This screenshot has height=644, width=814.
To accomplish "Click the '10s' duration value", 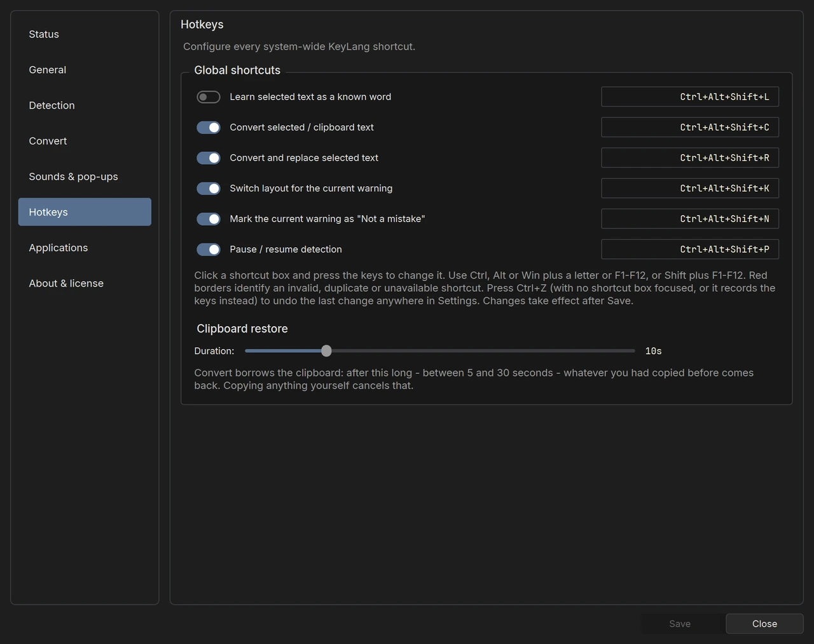I will (653, 351).
